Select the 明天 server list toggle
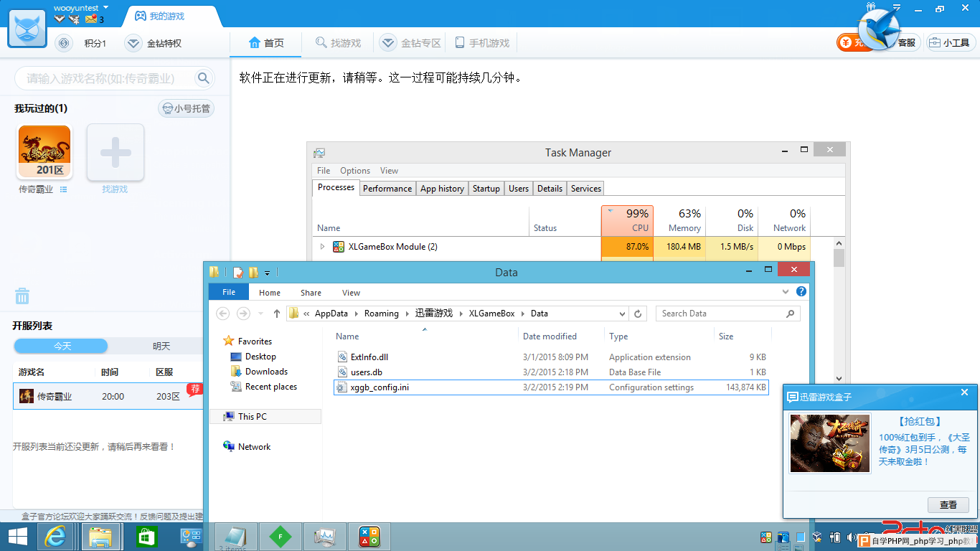980x551 pixels. [161, 346]
